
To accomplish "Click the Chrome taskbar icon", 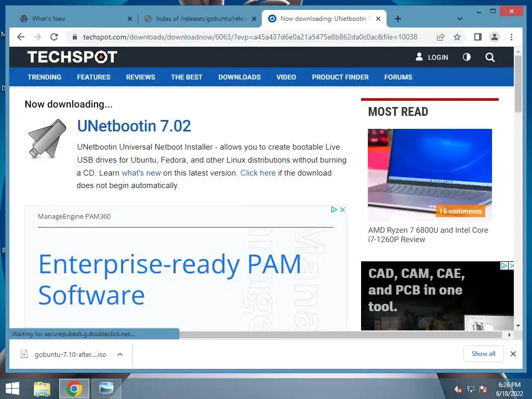I will (x=74, y=389).
